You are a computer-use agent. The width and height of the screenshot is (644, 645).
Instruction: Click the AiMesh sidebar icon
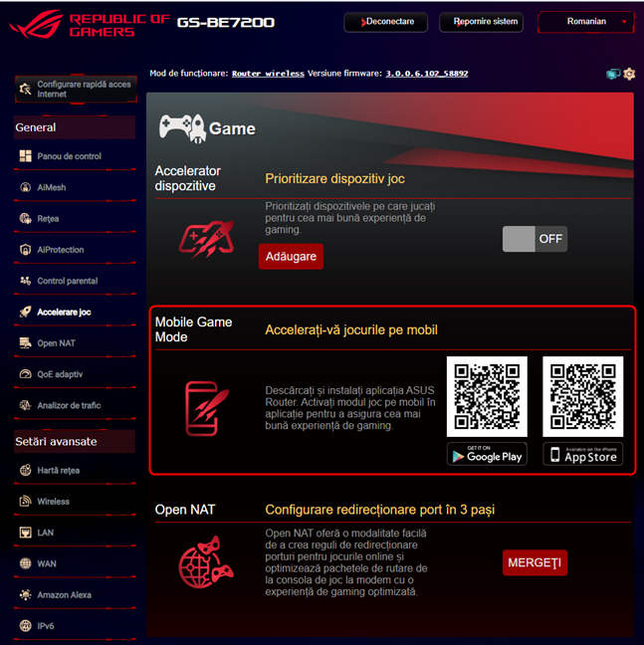(x=26, y=187)
